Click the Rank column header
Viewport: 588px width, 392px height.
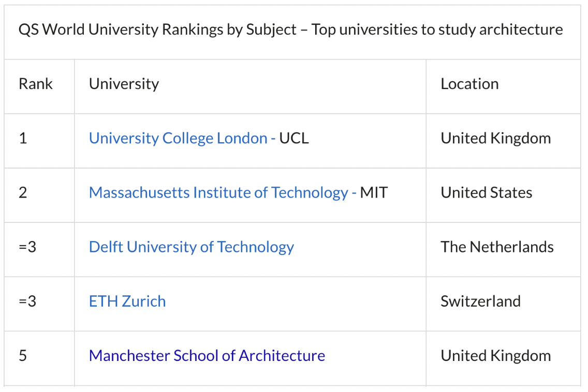pyautogui.click(x=36, y=84)
